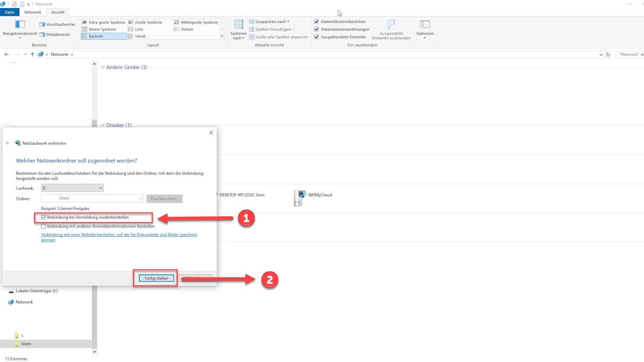Screen dimensions: 644x362
Task: Click the Navigationsbereich icon in ribbon
Action: point(20,25)
